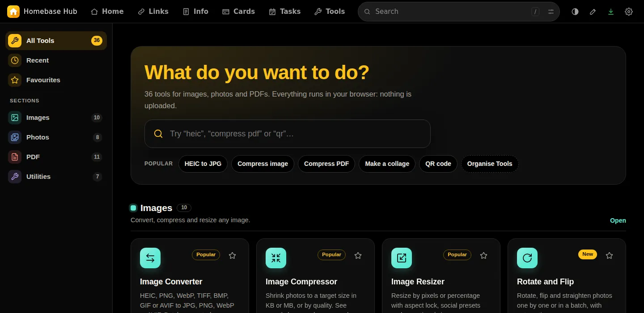Click the pencil edit icon in header
The image size is (644, 313).
[593, 12]
